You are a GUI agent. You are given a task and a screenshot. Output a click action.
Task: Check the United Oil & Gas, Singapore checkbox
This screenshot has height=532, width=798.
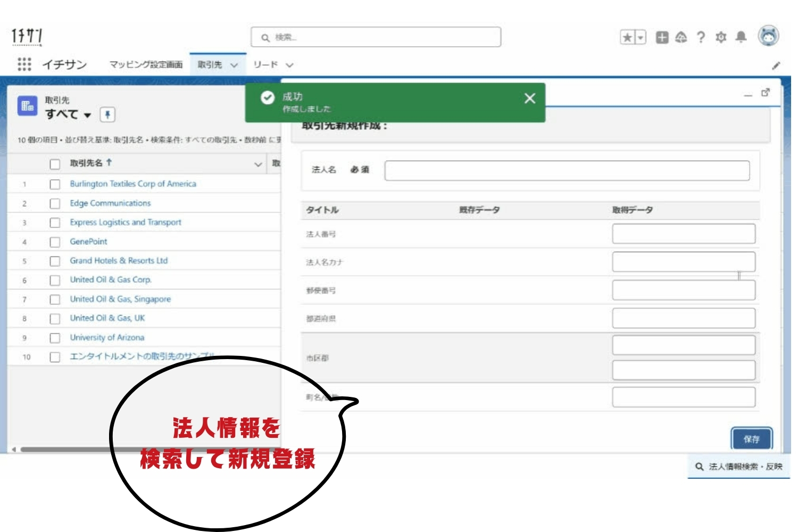[x=55, y=300]
